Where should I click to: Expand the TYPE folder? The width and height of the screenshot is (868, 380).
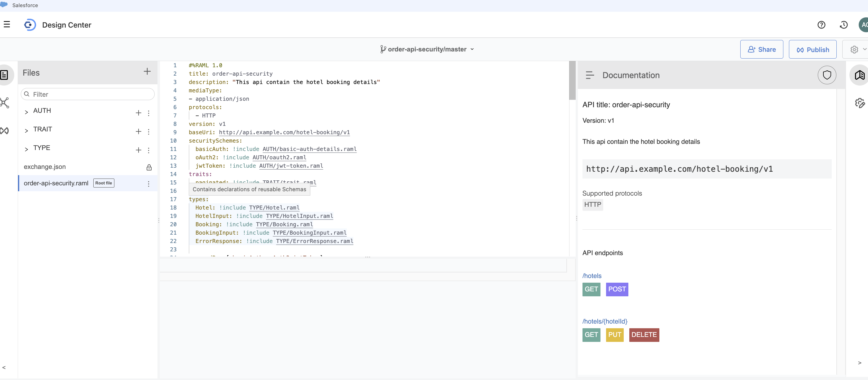click(26, 149)
